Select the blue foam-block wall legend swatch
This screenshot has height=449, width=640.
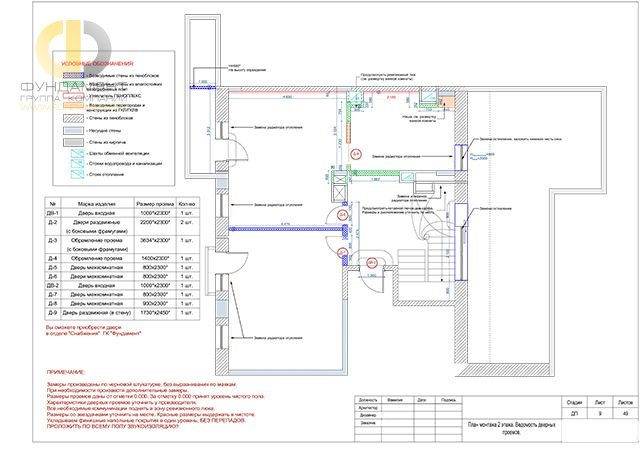click(73, 76)
